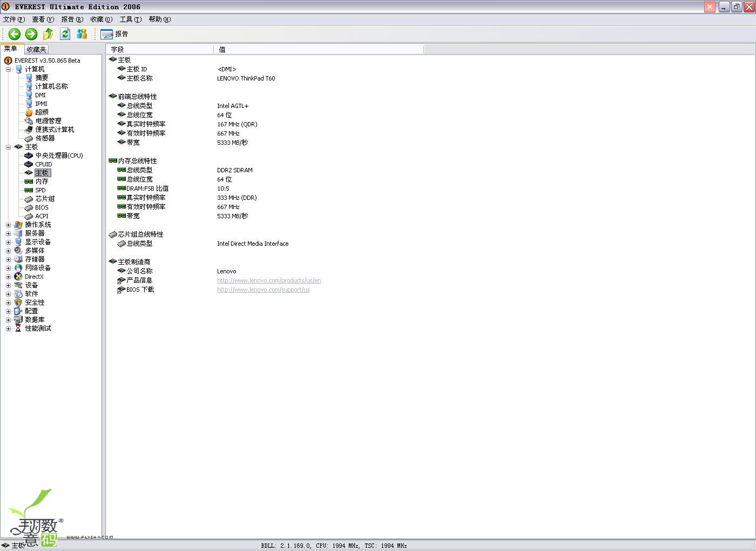Open the 文件(F) menu
The height and width of the screenshot is (551, 756).
[14, 19]
